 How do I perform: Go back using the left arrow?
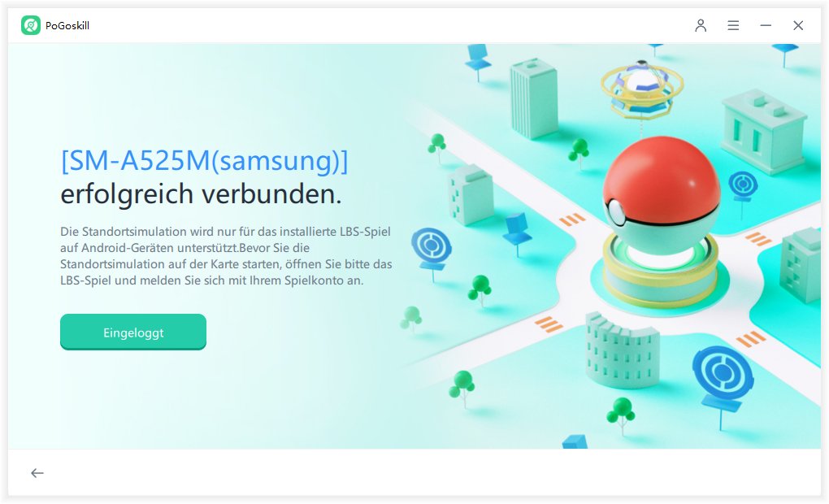(37, 473)
